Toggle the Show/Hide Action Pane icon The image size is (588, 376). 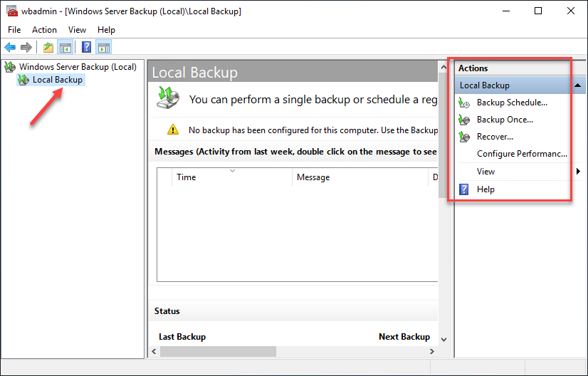(x=103, y=47)
